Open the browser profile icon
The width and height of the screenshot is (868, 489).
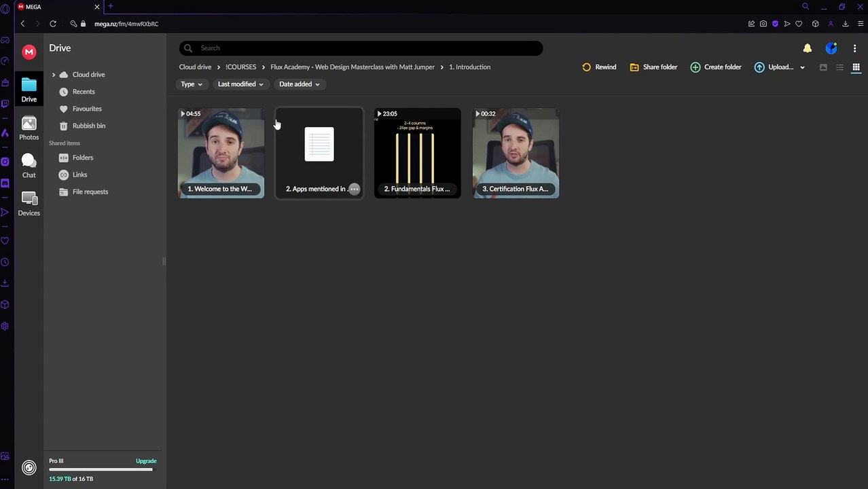point(830,24)
